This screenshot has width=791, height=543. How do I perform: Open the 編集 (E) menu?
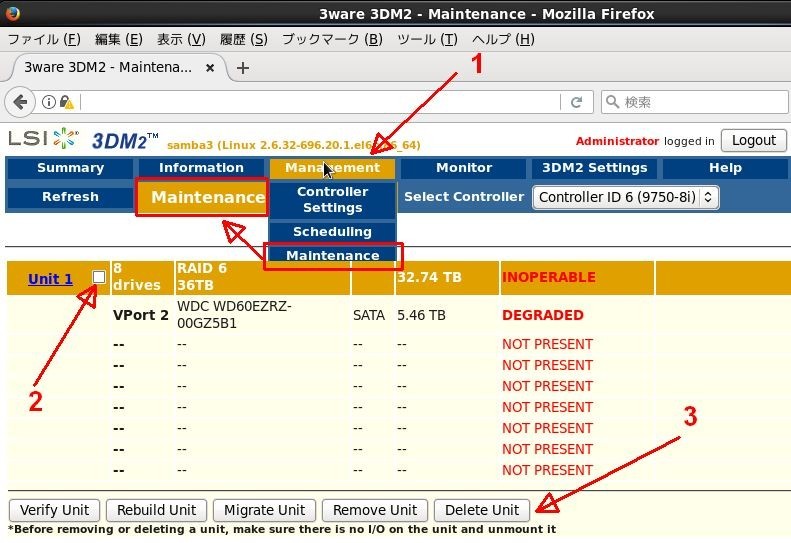tap(119, 39)
